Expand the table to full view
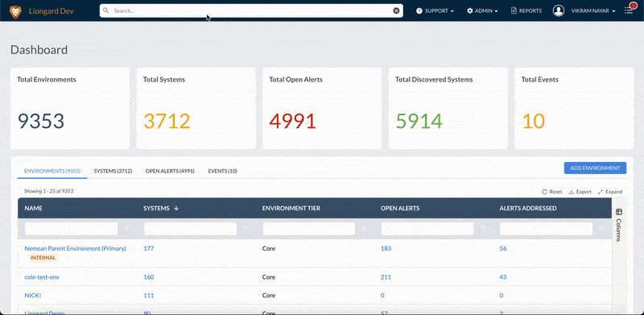644x315 pixels. [x=610, y=192]
